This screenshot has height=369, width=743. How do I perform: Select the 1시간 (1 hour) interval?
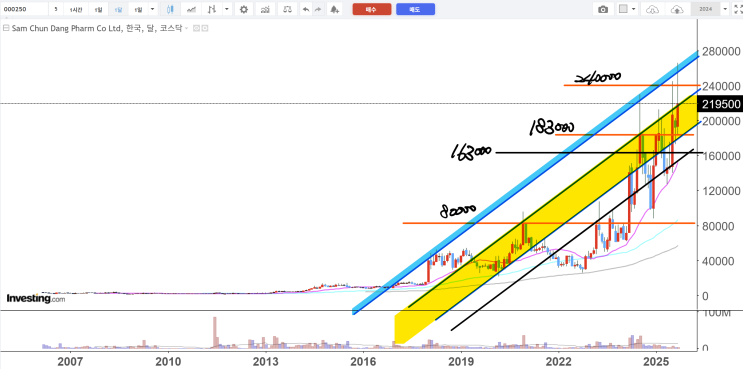point(76,9)
